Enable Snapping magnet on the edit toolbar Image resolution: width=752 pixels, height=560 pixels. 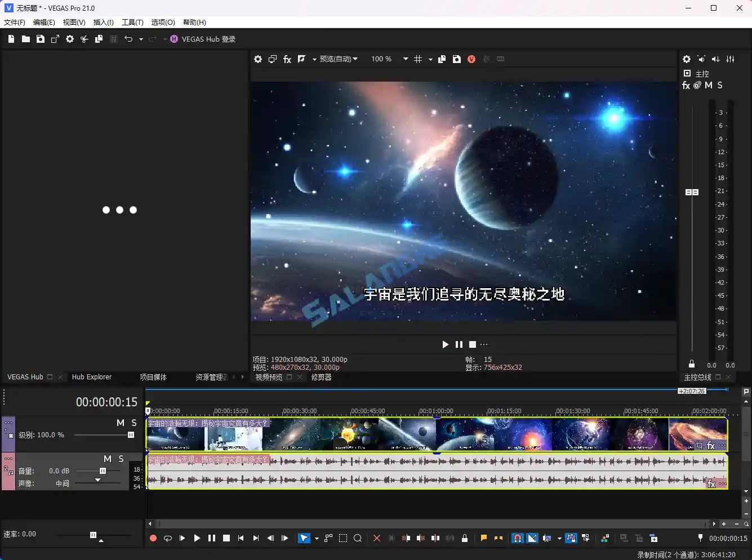(517, 539)
